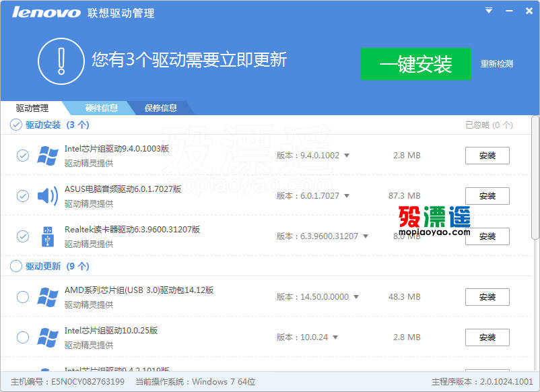
Task: Click the 您有3个驱动需要立即更新 message
Action: tap(189, 60)
